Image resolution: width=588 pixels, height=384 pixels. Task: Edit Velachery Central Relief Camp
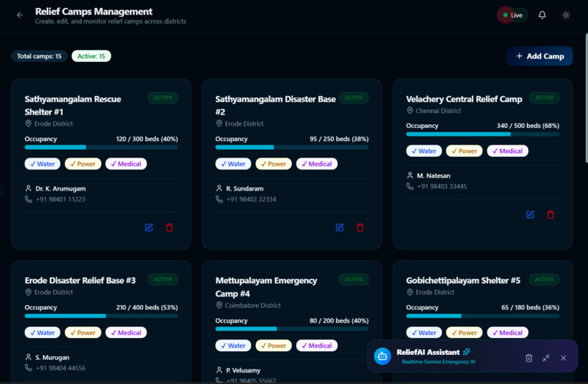tap(530, 215)
